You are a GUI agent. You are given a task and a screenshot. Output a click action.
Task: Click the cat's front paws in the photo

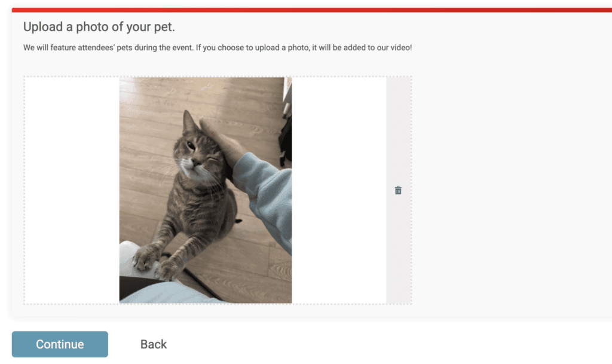tap(156, 262)
